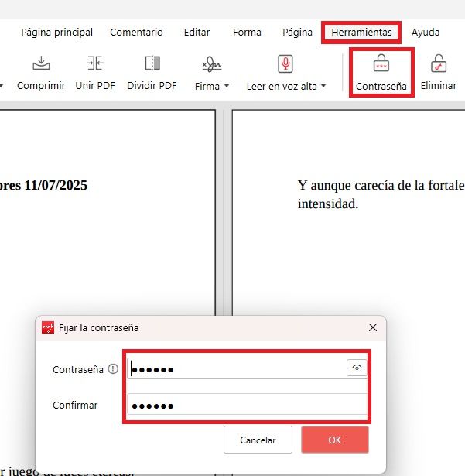The image size is (465, 476).
Task: Click the Leer en voz alta microphone icon
Action: [x=285, y=63]
